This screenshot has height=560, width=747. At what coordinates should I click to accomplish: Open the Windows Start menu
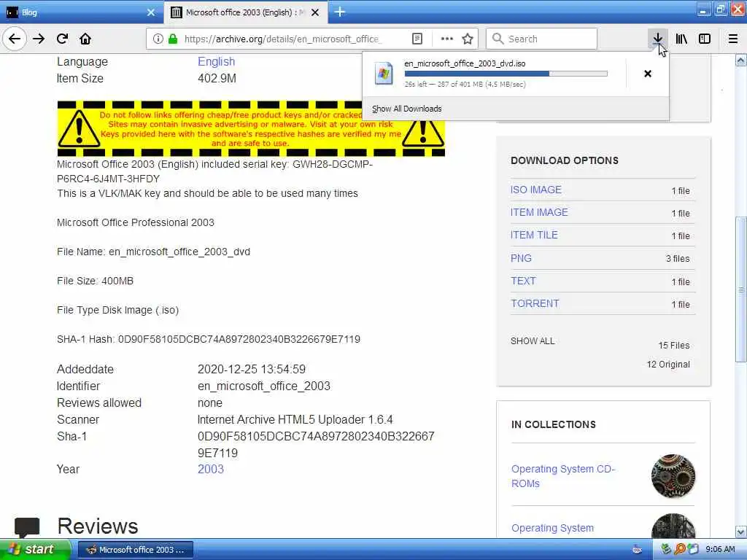point(35,550)
